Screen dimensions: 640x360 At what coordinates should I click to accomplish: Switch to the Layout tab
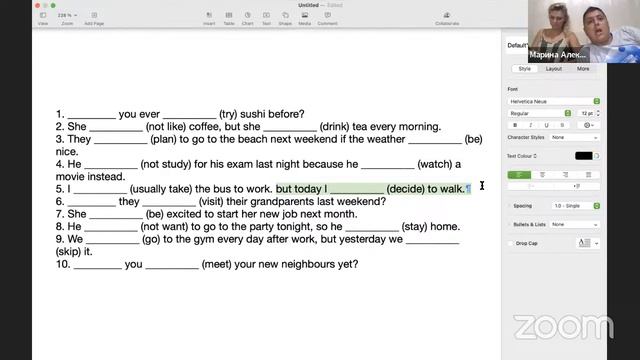coord(554,69)
